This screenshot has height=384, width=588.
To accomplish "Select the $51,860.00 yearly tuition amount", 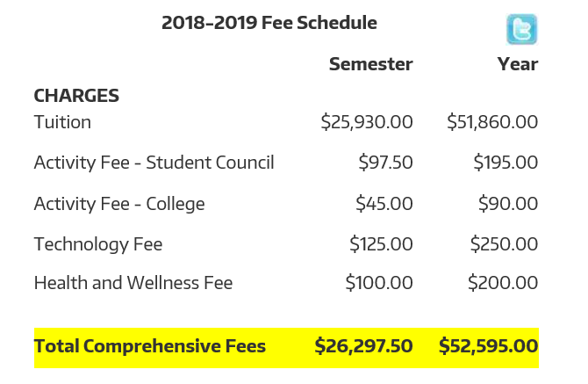I will [x=492, y=122].
